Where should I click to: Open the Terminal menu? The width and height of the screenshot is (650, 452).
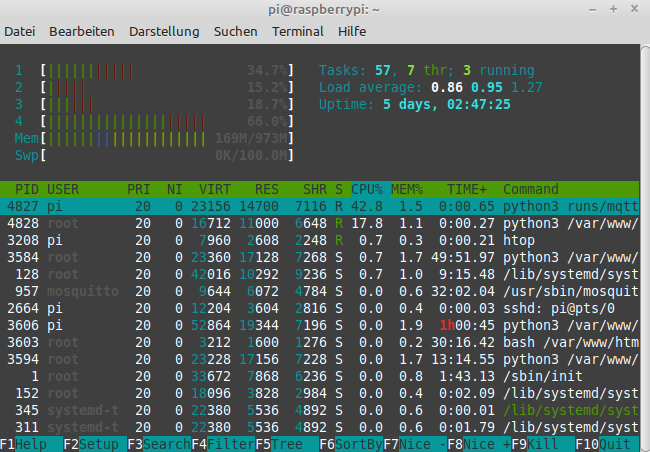click(x=298, y=31)
